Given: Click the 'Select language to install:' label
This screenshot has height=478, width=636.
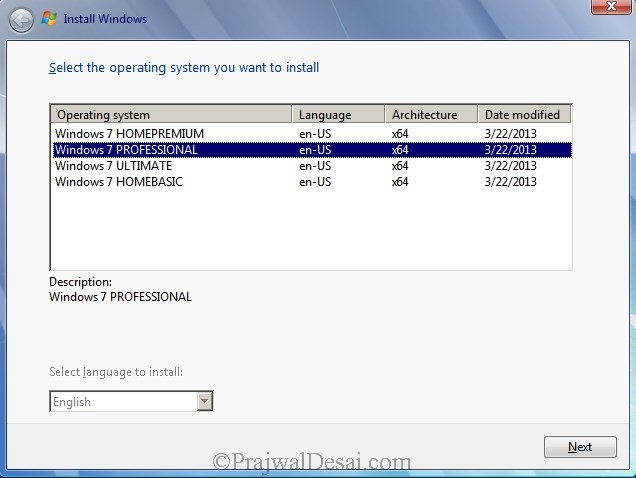Looking at the screenshot, I should point(116,372).
